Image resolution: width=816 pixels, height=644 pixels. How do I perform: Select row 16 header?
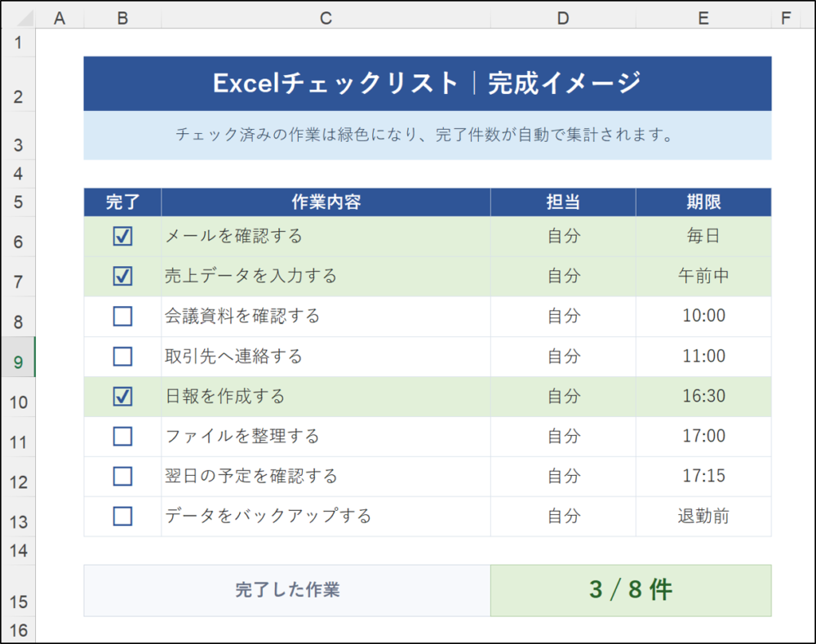[x=18, y=630]
